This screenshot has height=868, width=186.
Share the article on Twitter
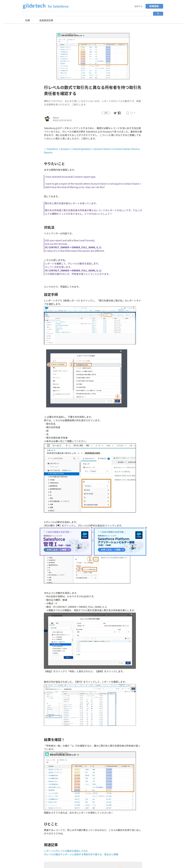(115, 113)
